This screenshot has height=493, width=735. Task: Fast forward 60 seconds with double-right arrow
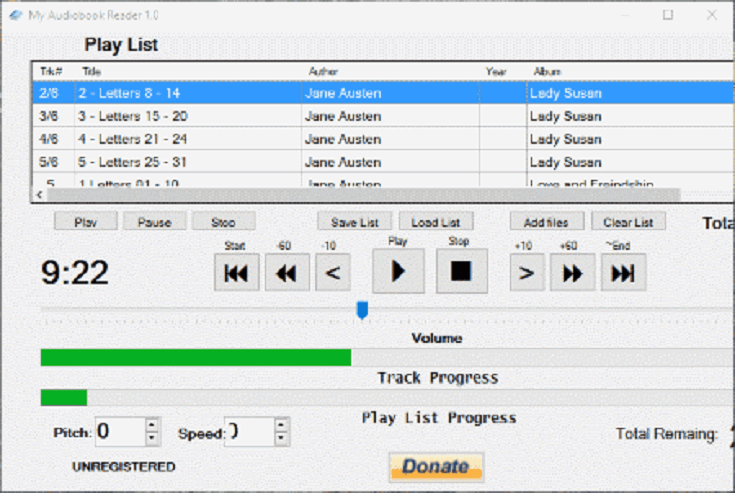[x=572, y=272]
